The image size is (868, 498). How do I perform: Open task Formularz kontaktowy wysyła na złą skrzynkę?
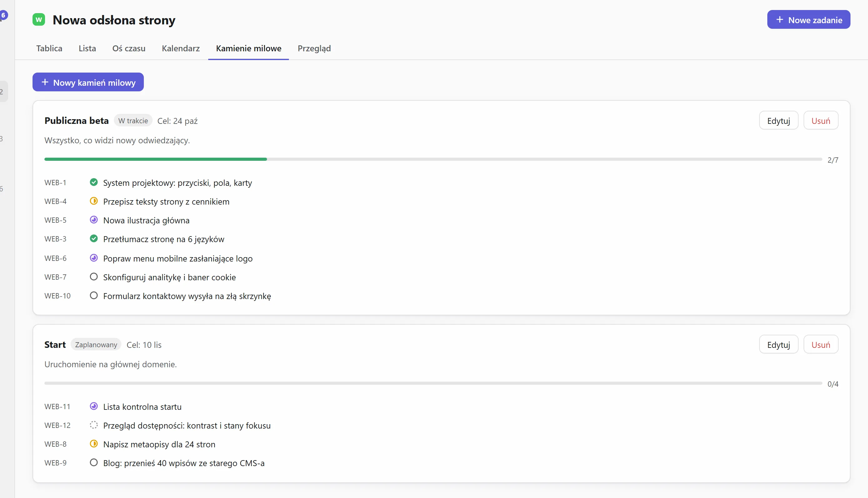[187, 296]
